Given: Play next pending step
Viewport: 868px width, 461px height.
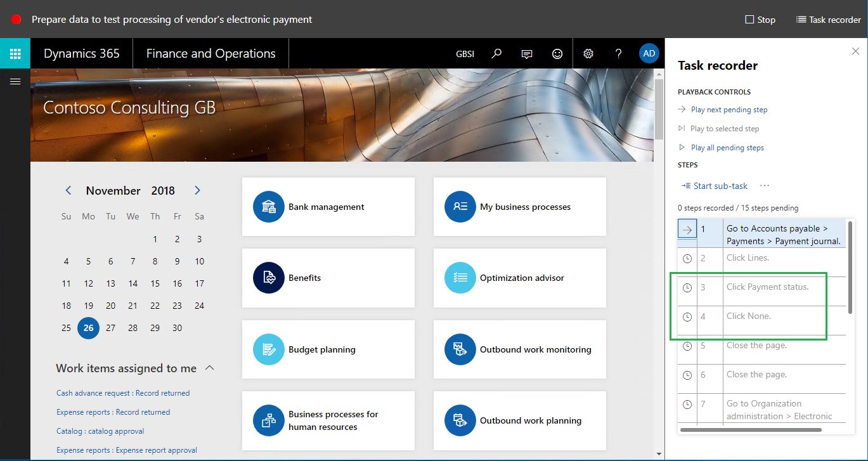Looking at the screenshot, I should coord(723,110).
